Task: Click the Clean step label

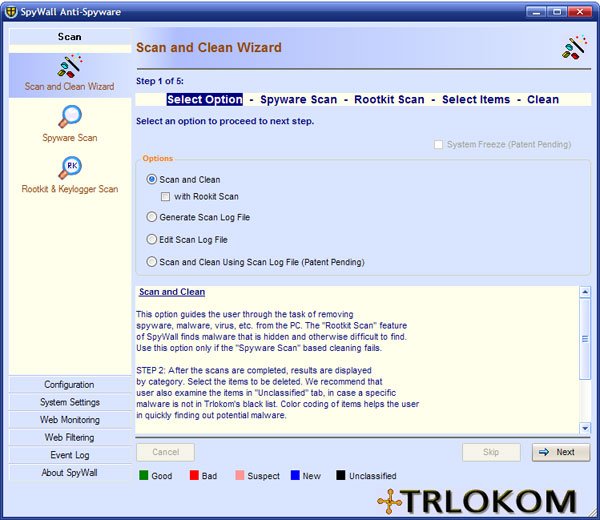Action: [x=543, y=99]
